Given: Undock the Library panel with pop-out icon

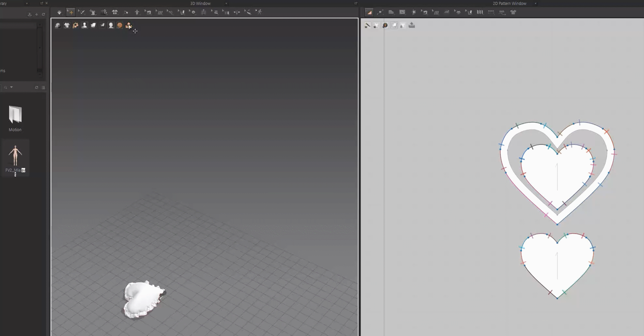Looking at the screenshot, I should point(41,3).
